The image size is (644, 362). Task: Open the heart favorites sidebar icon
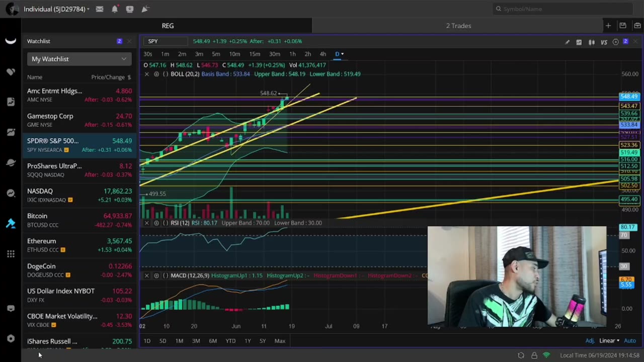11,72
